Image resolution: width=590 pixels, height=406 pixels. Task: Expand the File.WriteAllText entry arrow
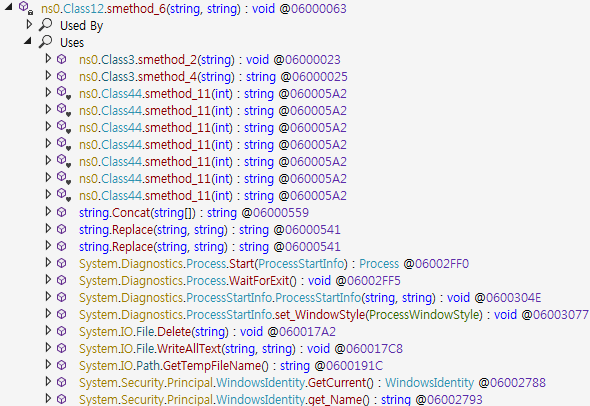click(x=48, y=348)
